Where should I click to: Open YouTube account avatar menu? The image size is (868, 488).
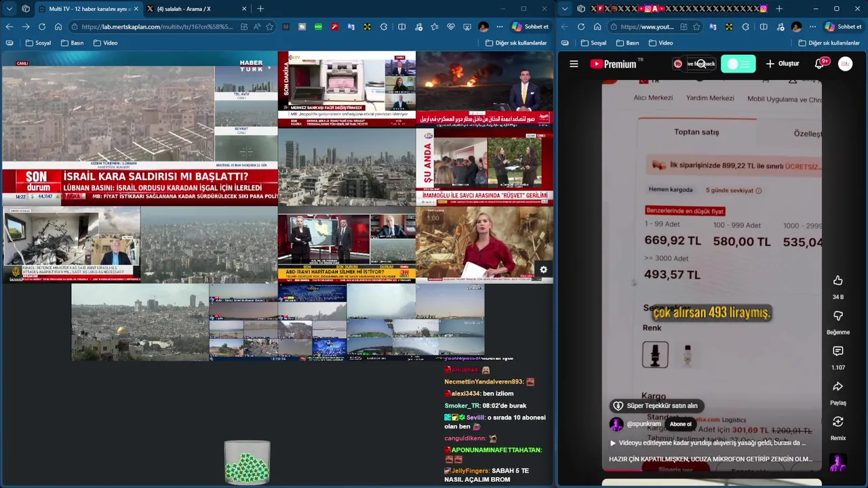(845, 64)
